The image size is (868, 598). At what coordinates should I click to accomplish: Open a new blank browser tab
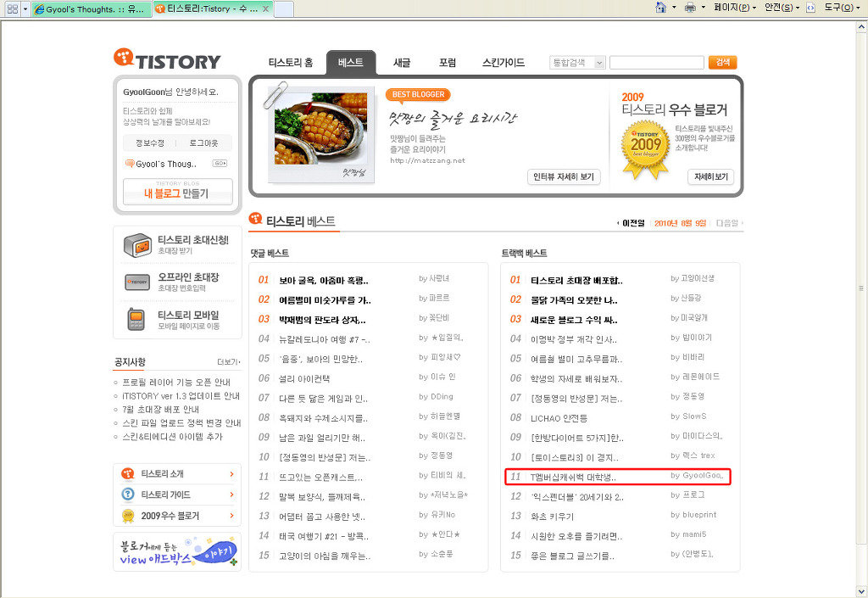pos(283,8)
